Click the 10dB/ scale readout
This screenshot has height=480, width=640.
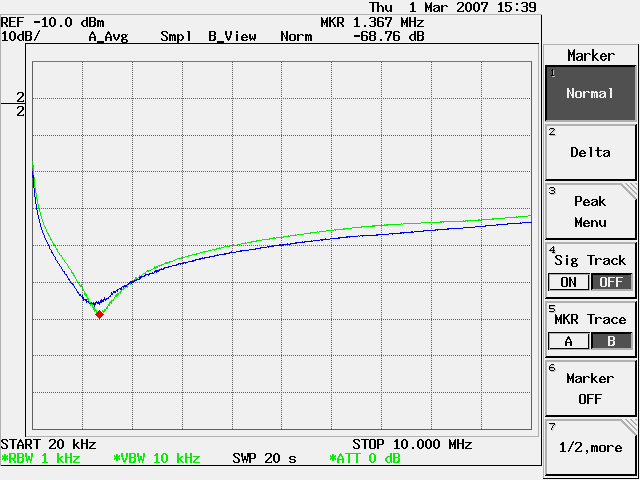pyautogui.click(x=21, y=36)
